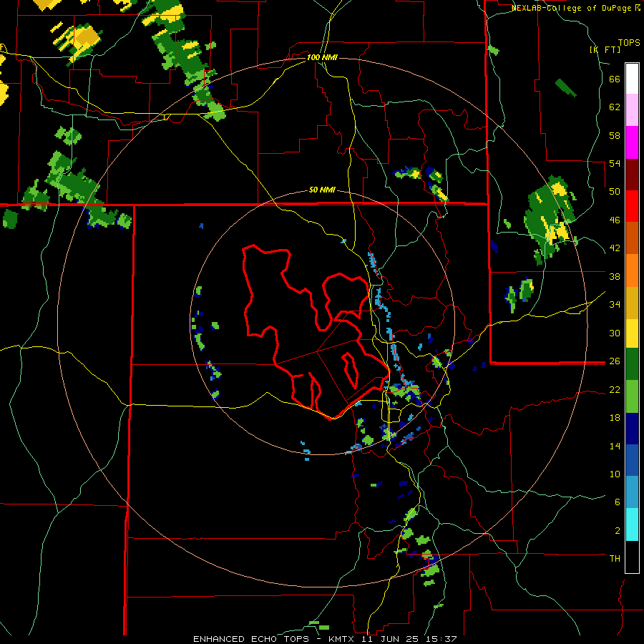The image size is (644, 644).
Task: Click the legend value 46
Action: tap(615, 220)
